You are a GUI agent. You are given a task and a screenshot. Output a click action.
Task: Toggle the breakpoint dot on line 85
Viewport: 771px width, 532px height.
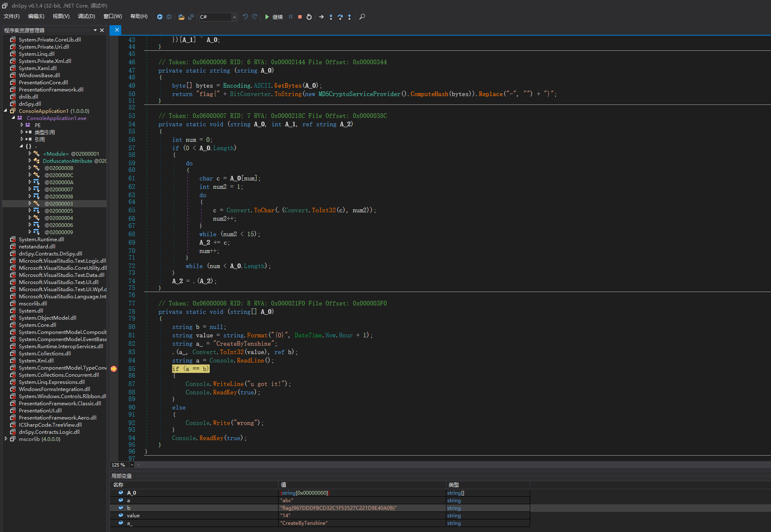click(113, 368)
